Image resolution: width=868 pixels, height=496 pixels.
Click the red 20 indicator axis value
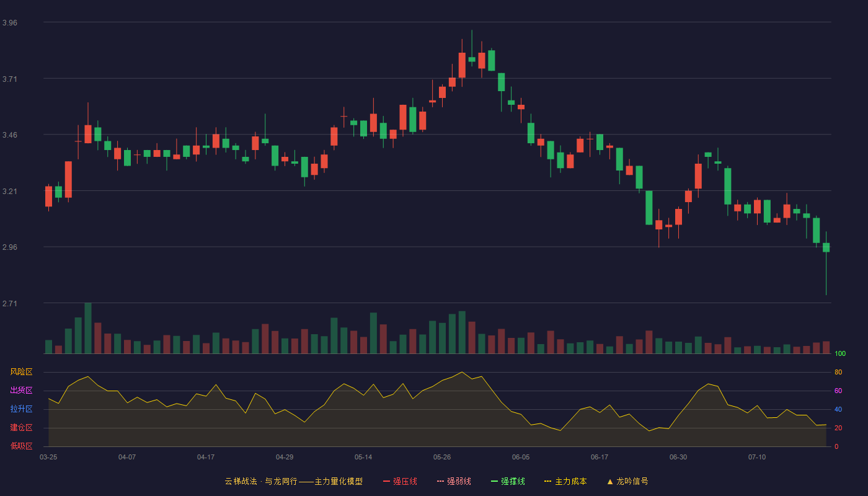(838, 428)
